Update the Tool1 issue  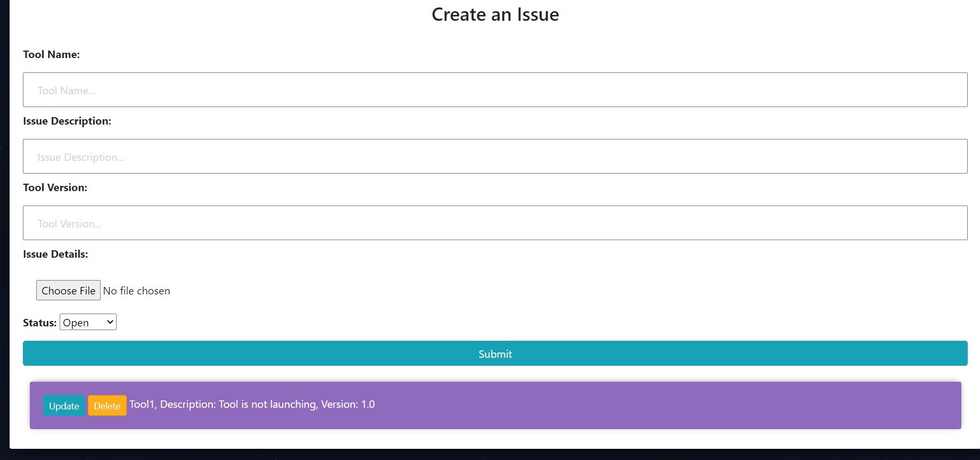(64, 406)
